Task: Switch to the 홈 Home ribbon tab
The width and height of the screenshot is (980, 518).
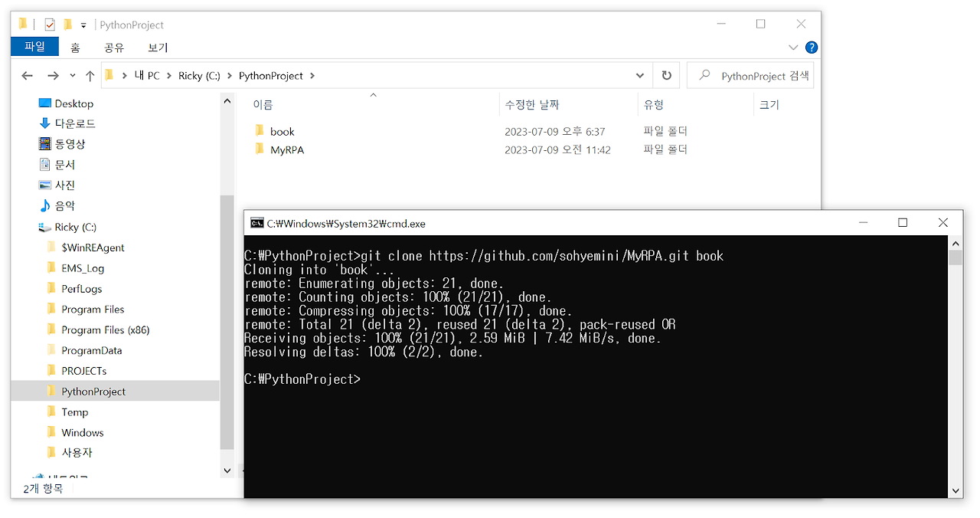Action: coord(75,48)
